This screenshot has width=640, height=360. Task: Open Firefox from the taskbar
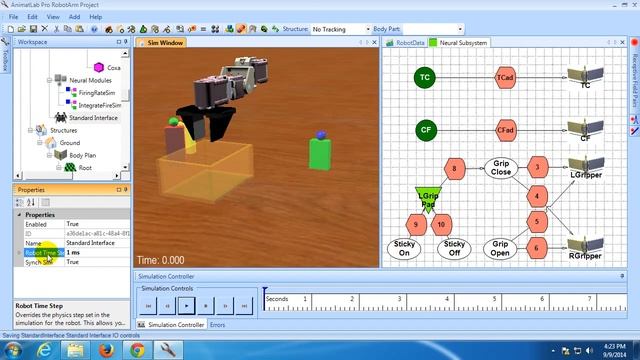(107, 350)
